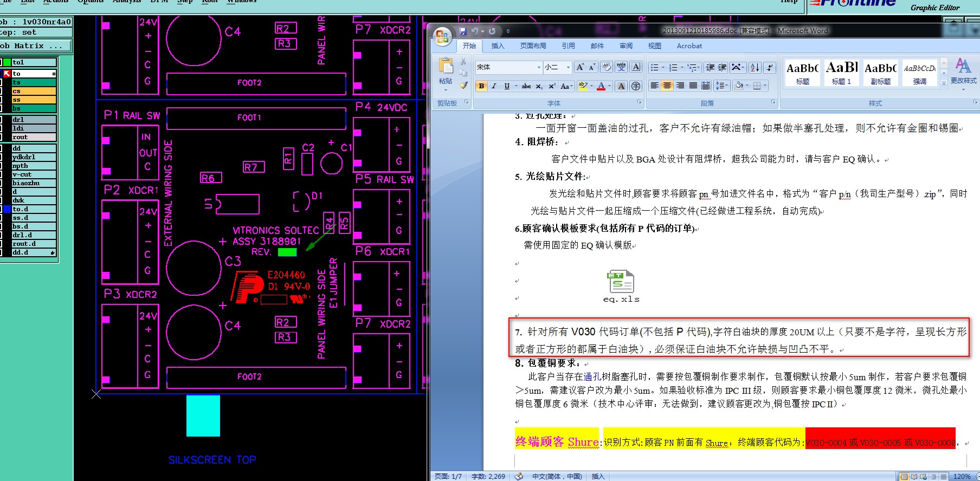Apply the 副标题 style
Viewport: 980px width, 481px height.
pos(880,73)
